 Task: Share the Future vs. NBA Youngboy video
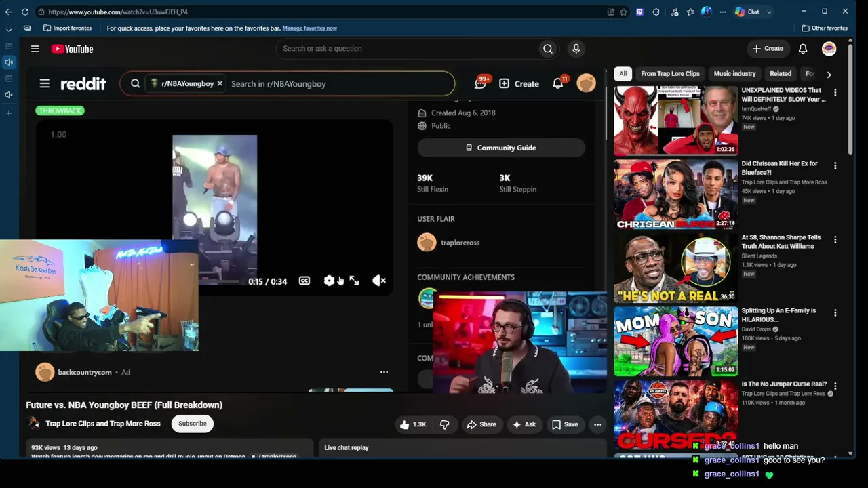point(481,424)
